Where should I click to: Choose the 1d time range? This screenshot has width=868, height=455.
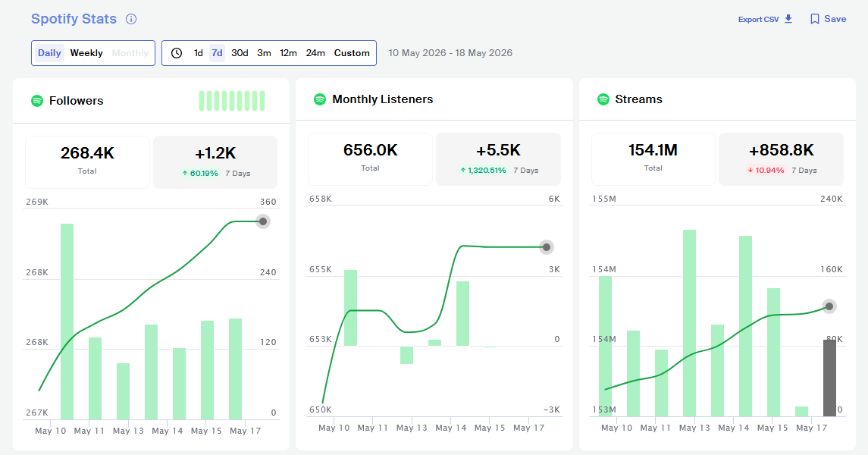pyautogui.click(x=198, y=53)
